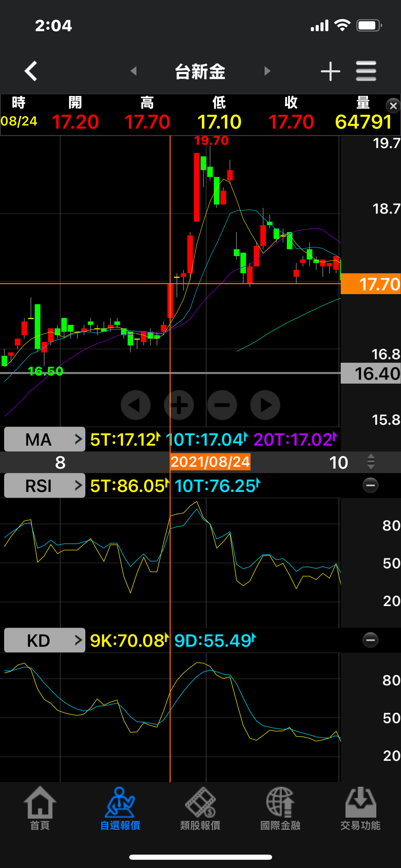Check the Wi-Fi icon in status bar
Screen dimensions: 401x868
pyautogui.click(x=342, y=25)
